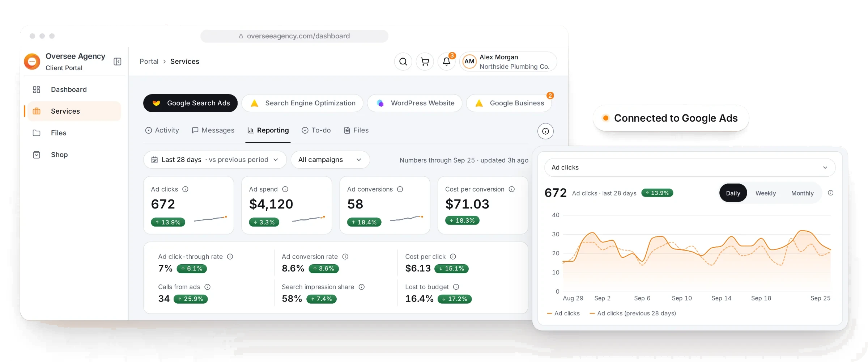Click info icon beside Search impression share
868x362 pixels.
(362, 287)
